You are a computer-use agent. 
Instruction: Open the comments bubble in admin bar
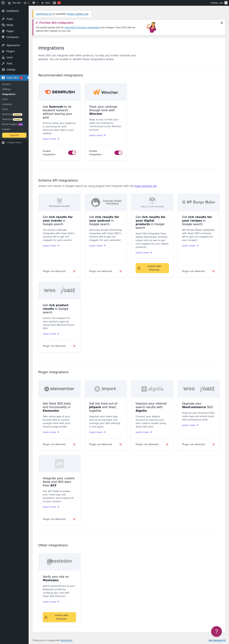point(34,3)
